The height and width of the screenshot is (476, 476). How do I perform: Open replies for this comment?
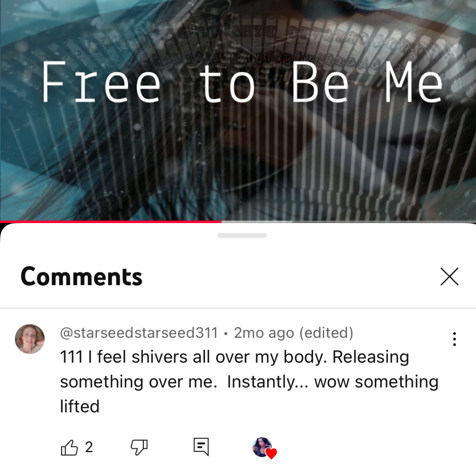click(x=201, y=446)
